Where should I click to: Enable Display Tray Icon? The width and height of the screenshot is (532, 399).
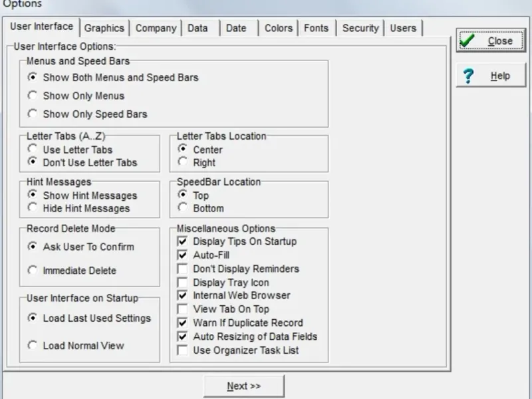click(x=182, y=282)
